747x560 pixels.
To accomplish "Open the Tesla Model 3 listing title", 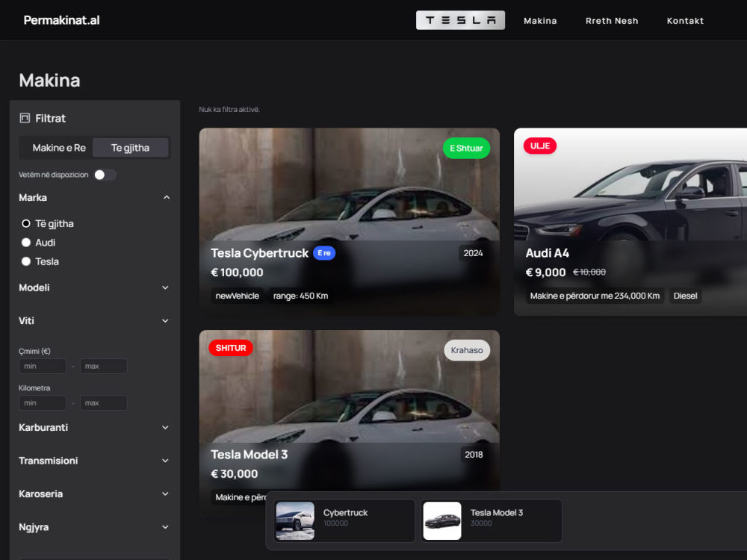I will click(249, 455).
